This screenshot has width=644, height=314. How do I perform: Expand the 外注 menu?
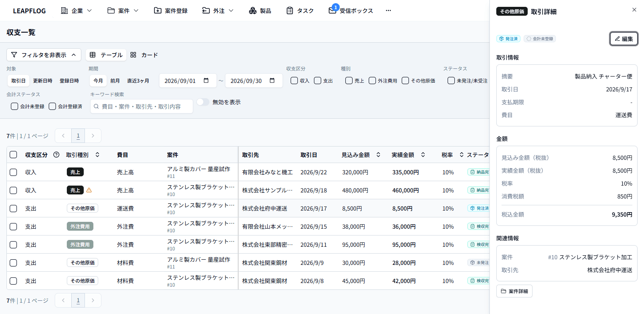218,10
